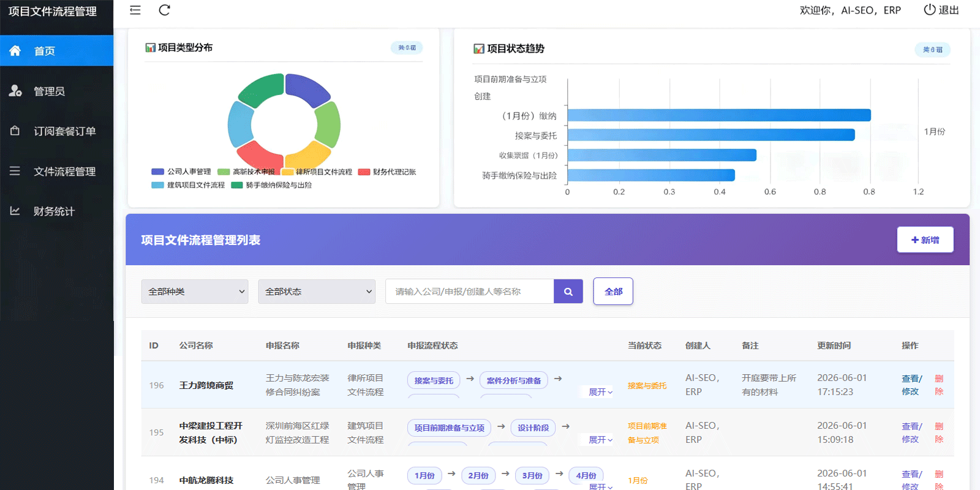
Task: Click the 案件分析与准备 step tag
Action: [x=514, y=380]
